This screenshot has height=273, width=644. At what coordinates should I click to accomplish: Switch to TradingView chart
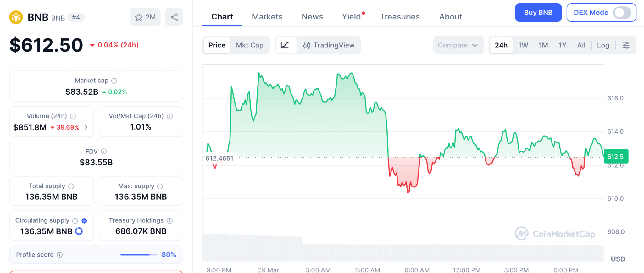[x=329, y=45]
